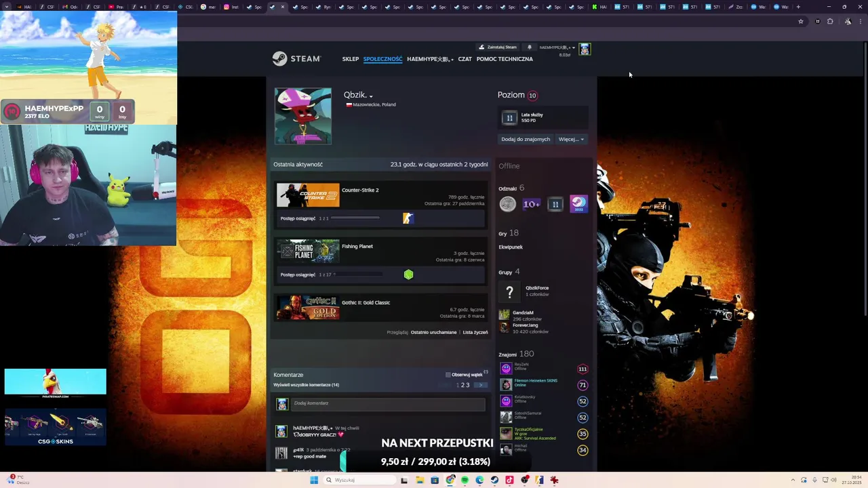The image size is (868, 488).
Task: Open the ForeverJang group avatar
Action: (x=504, y=327)
